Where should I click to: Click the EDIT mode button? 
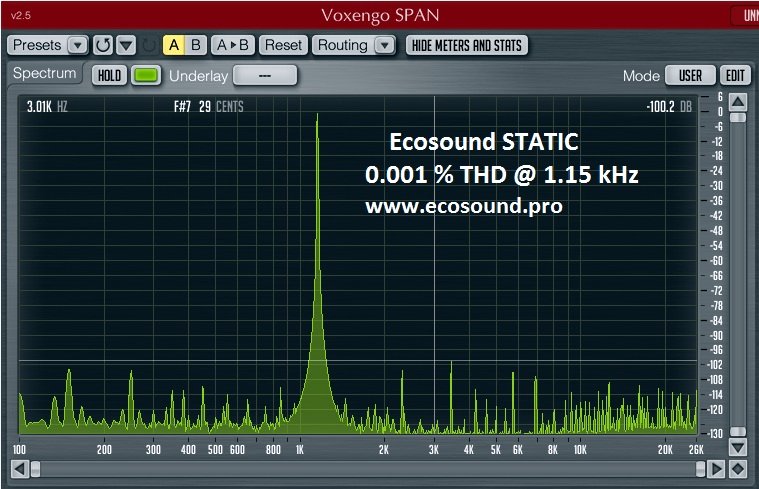(x=735, y=76)
